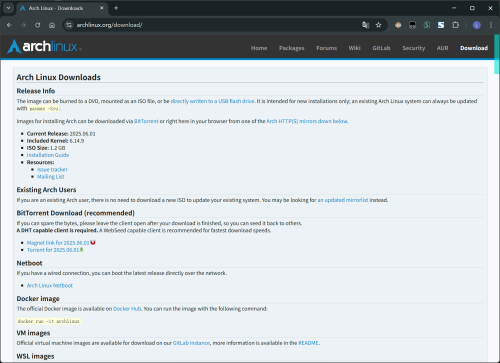Open the translate page icon in address bar
The image size is (500, 363).
pos(365,25)
